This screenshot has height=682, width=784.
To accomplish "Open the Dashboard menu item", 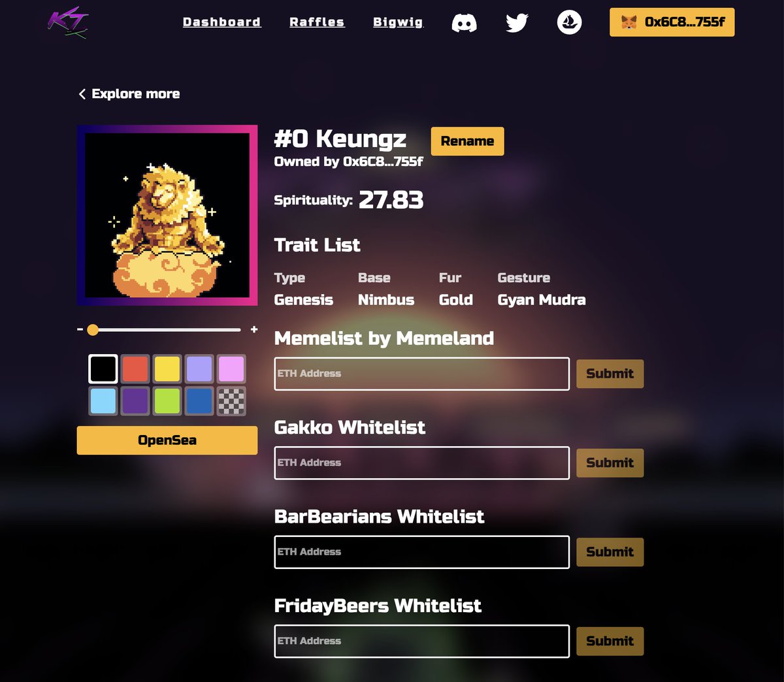I will point(221,22).
